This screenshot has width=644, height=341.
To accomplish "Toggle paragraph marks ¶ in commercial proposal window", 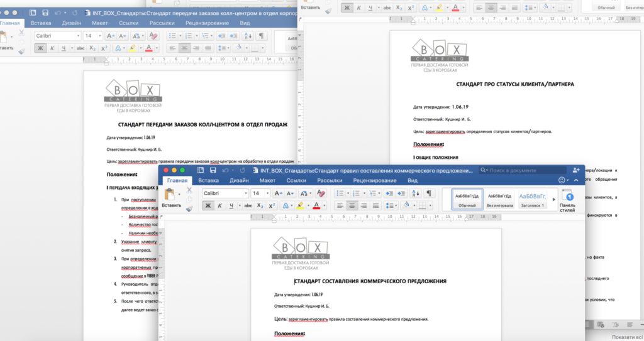I will (428, 193).
